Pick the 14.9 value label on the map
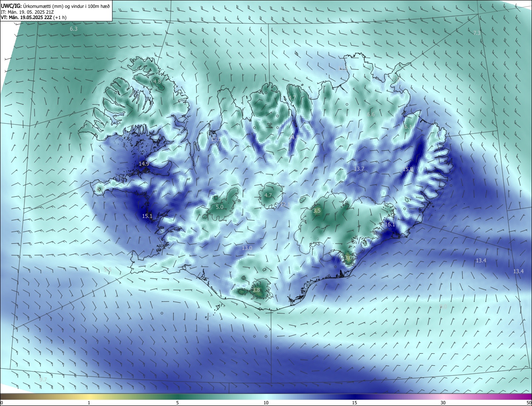The image size is (532, 406). [144, 164]
